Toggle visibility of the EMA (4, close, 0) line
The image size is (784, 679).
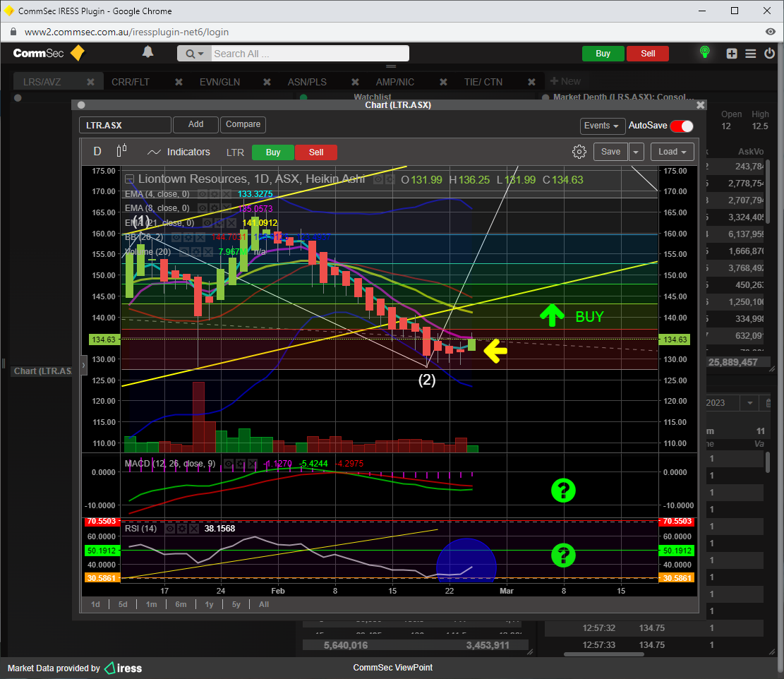[202, 194]
